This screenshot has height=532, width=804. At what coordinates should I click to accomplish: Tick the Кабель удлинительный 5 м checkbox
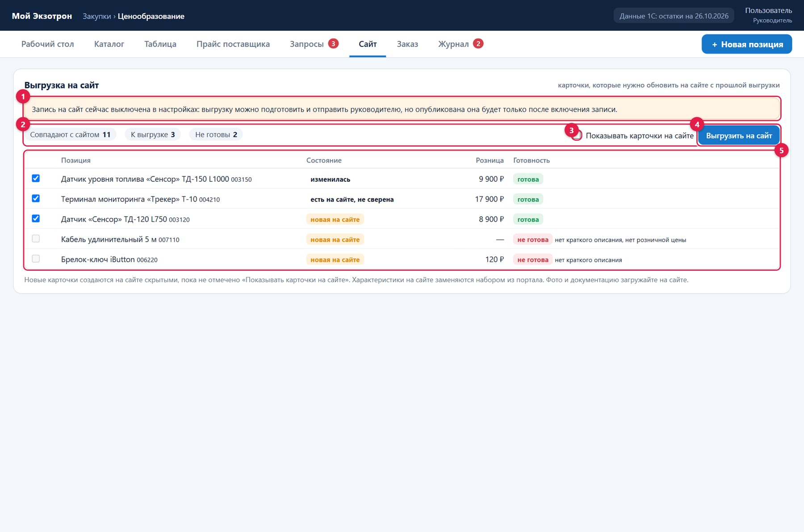(36, 239)
